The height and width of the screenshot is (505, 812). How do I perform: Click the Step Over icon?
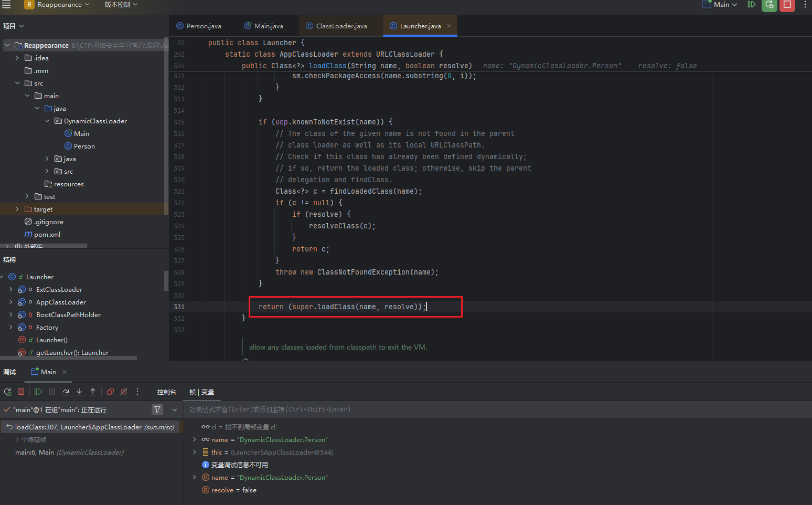point(66,392)
